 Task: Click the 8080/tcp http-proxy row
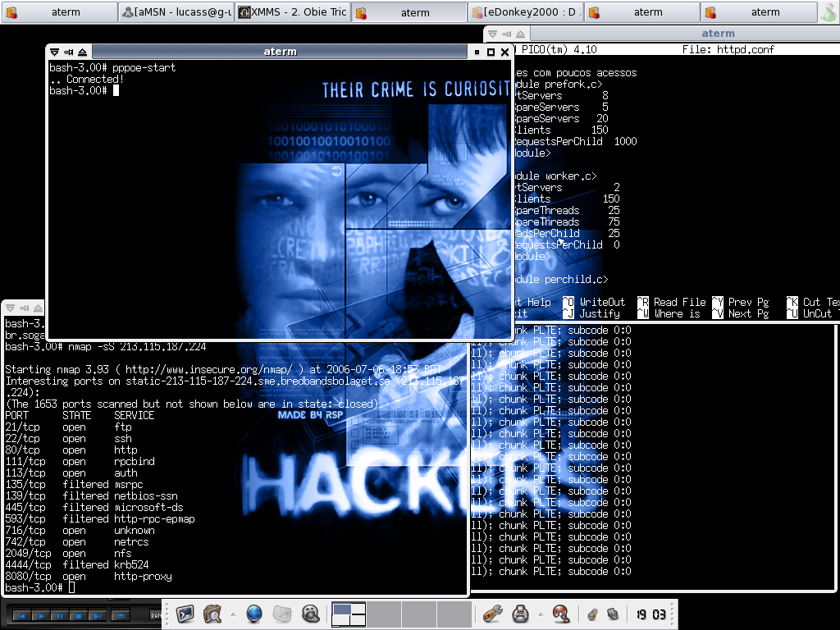point(89,577)
